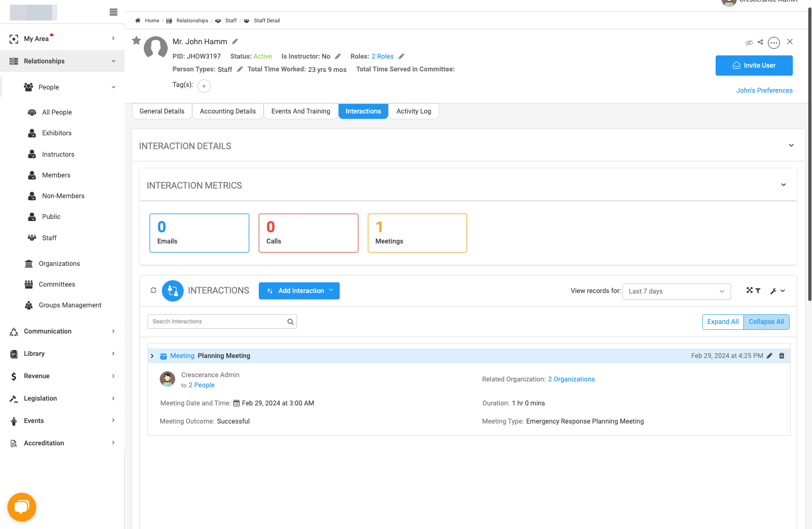Edit the Is Instructor field pencil

point(338,56)
